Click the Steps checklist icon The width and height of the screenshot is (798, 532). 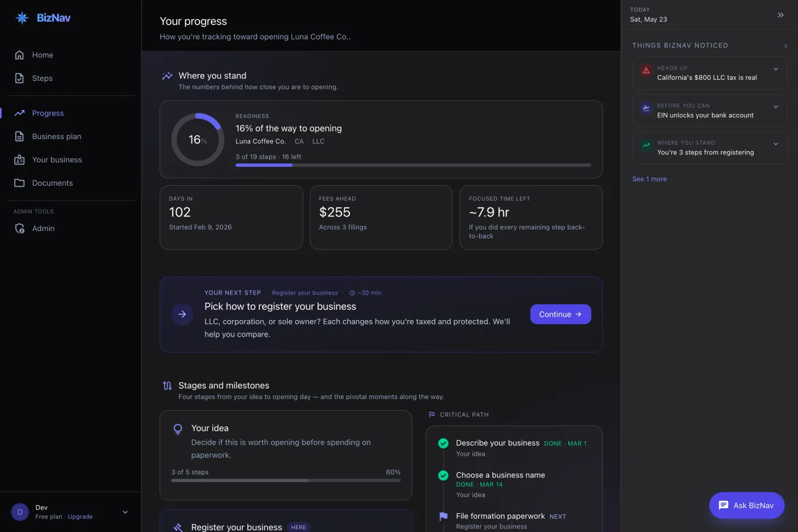(19, 78)
